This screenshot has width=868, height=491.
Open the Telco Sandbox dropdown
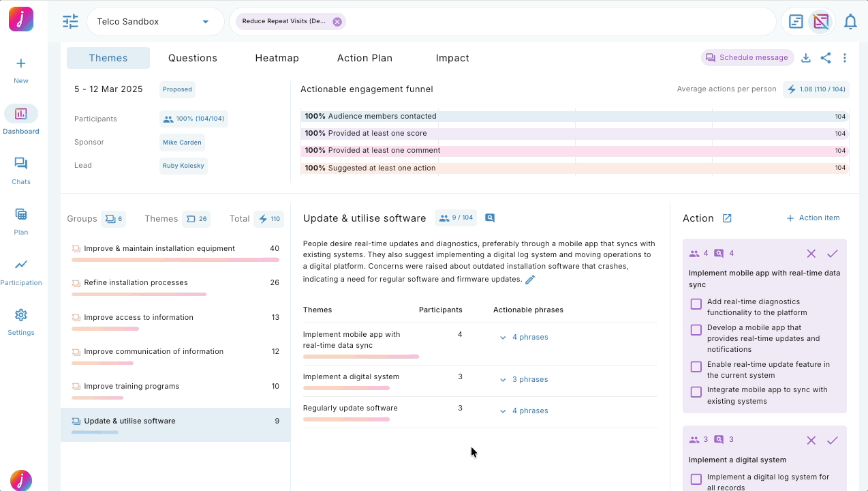coord(155,22)
